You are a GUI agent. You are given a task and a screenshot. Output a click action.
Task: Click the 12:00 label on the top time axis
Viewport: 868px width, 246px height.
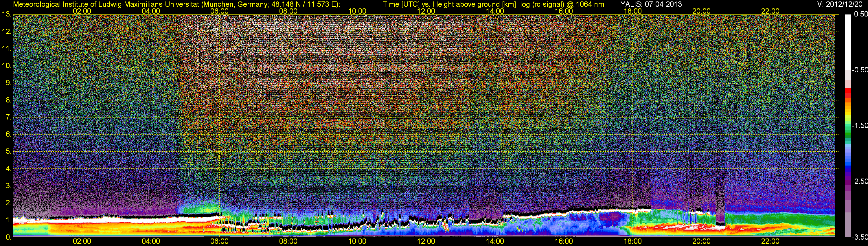426,11
